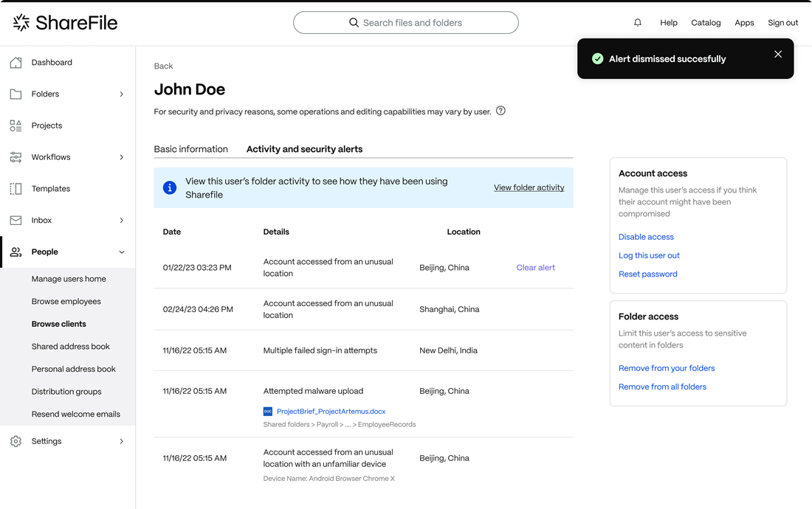The image size is (812, 509).
Task: Click the Date column header
Action: pos(172,232)
